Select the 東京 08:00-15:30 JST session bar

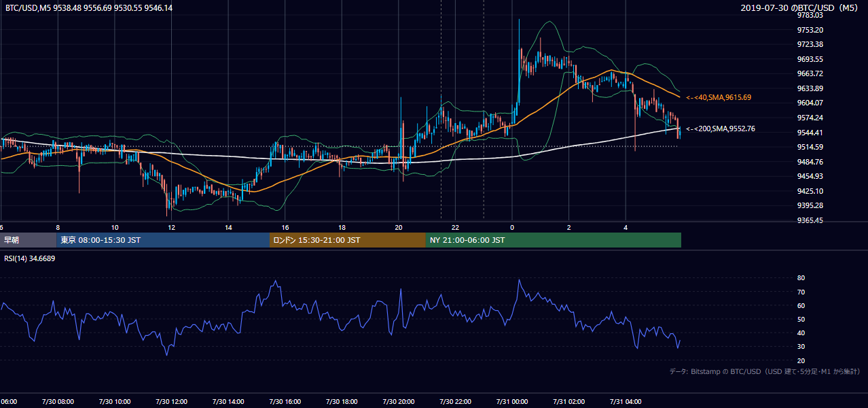click(163, 240)
